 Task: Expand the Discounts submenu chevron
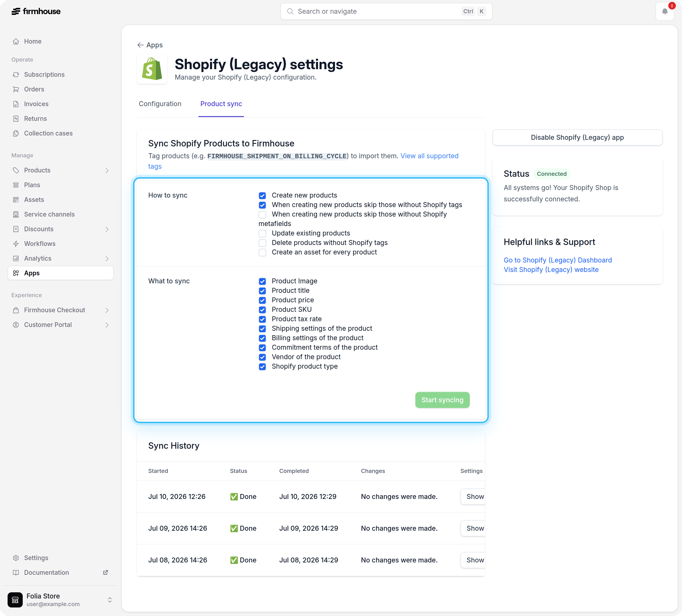[x=107, y=229]
